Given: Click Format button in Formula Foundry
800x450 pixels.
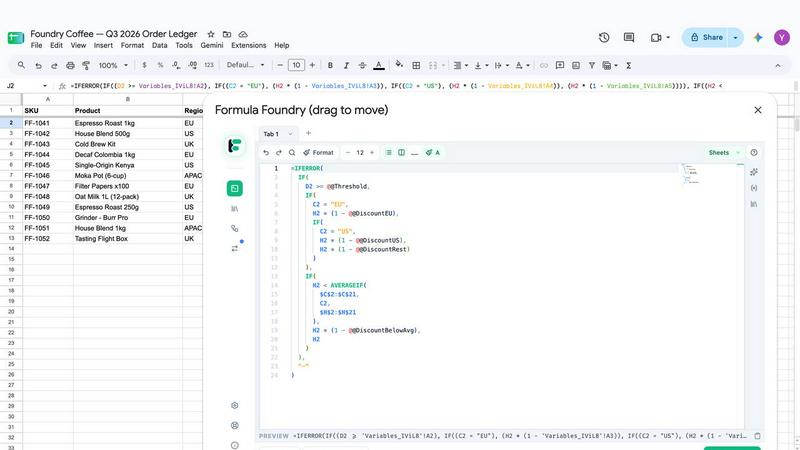Looking at the screenshot, I should pos(318,153).
